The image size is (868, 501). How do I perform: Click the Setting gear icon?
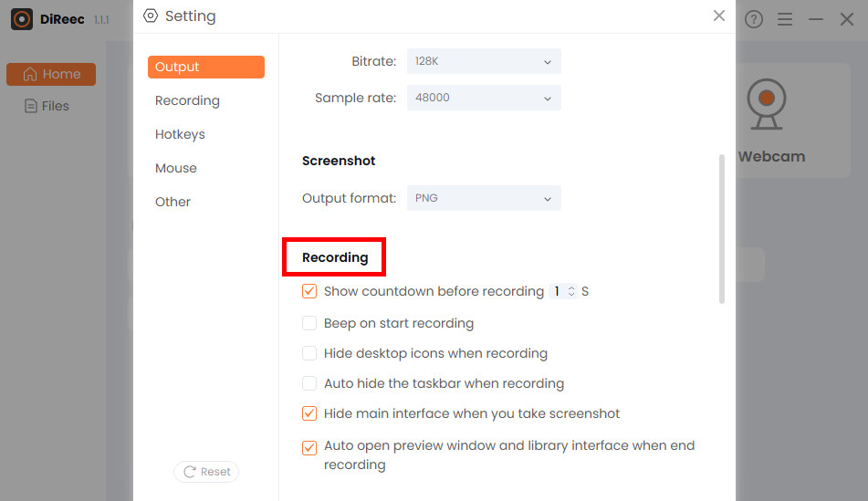click(151, 16)
